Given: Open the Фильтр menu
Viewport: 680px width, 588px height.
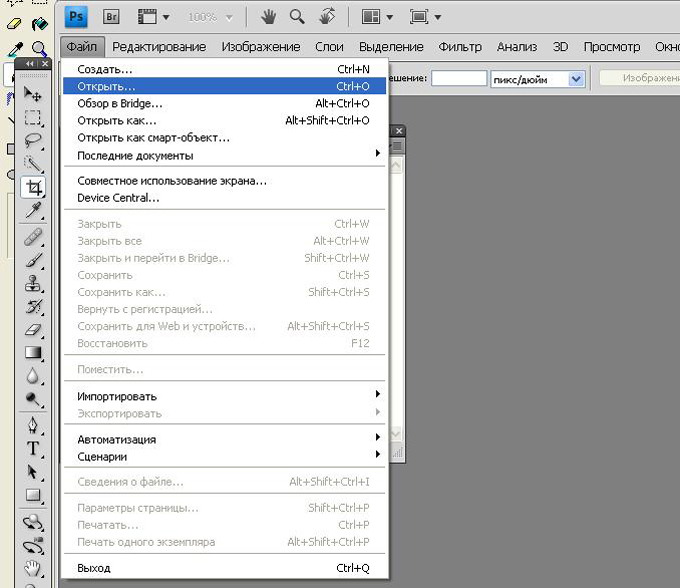Looking at the screenshot, I should [460, 47].
